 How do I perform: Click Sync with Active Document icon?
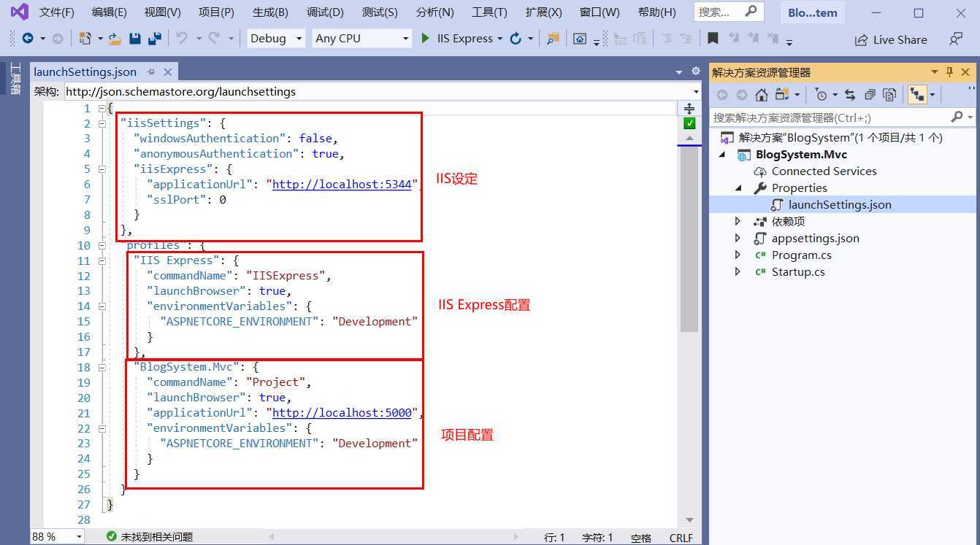point(850,95)
